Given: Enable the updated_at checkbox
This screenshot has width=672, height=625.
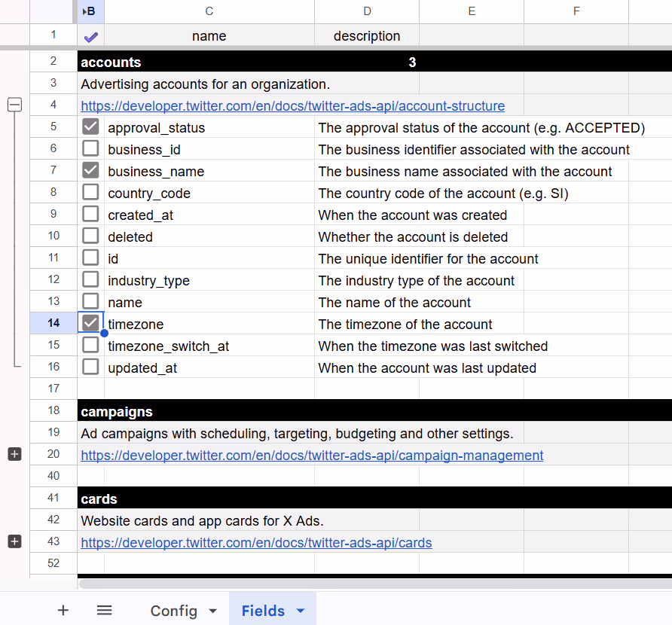Looking at the screenshot, I should point(90,367).
